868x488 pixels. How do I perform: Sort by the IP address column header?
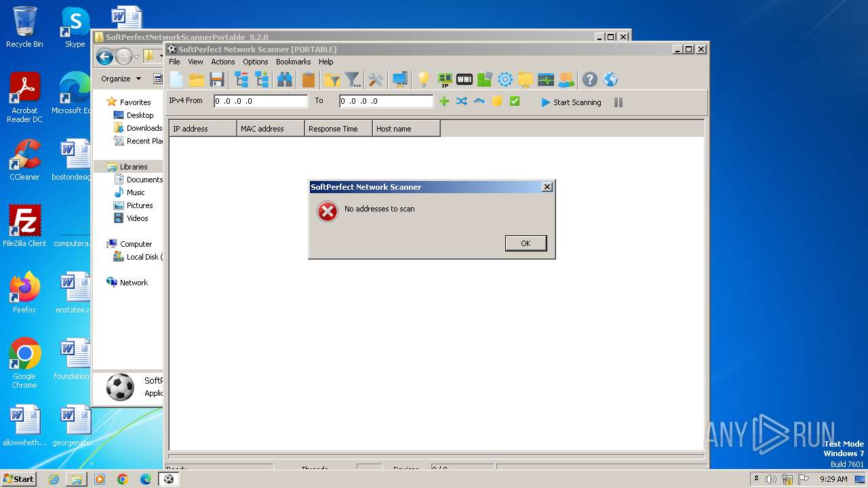(x=203, y=129)
